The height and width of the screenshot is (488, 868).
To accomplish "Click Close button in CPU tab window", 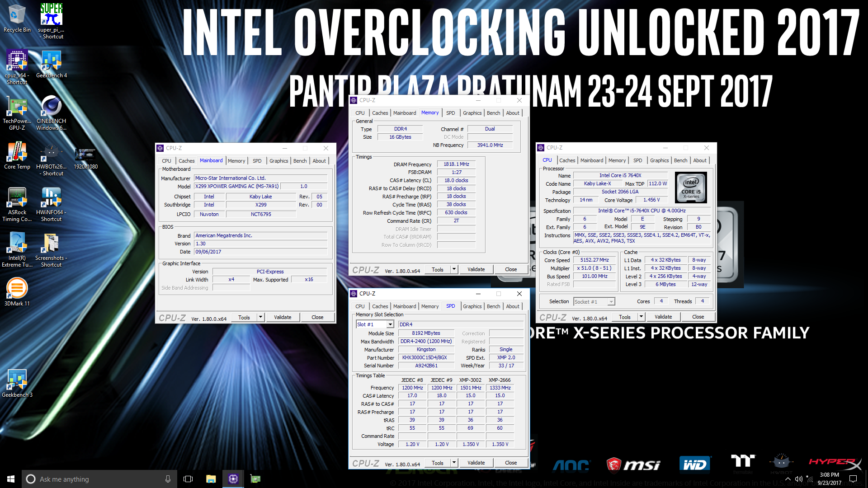I will click(698, 317).
